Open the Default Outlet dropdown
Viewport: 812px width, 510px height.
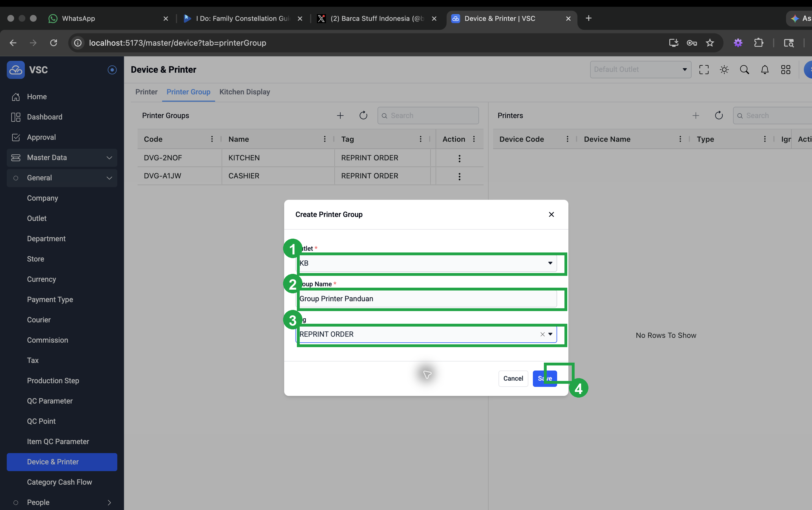point(640,69)
